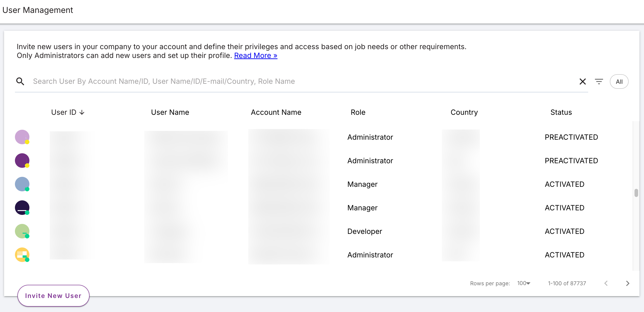The image size is (644, 312).
Task: Open the filter list icon
Action: click(599, 81)
